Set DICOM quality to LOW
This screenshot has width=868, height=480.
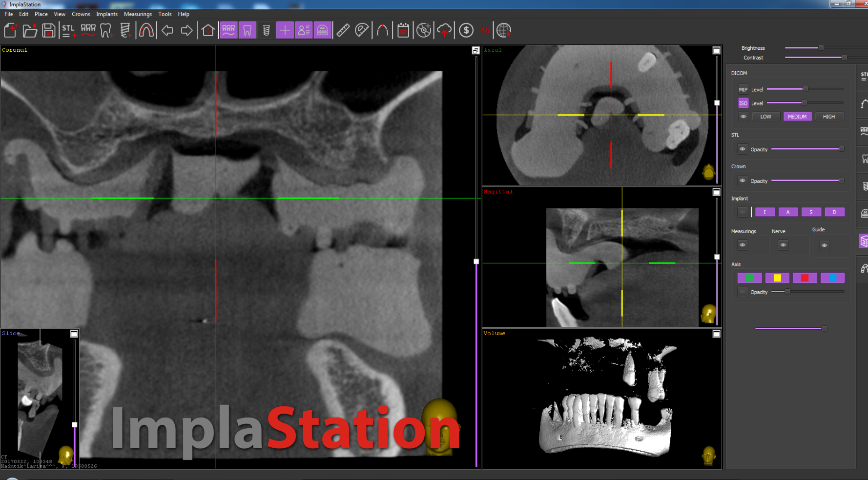(x=765, y=117)
